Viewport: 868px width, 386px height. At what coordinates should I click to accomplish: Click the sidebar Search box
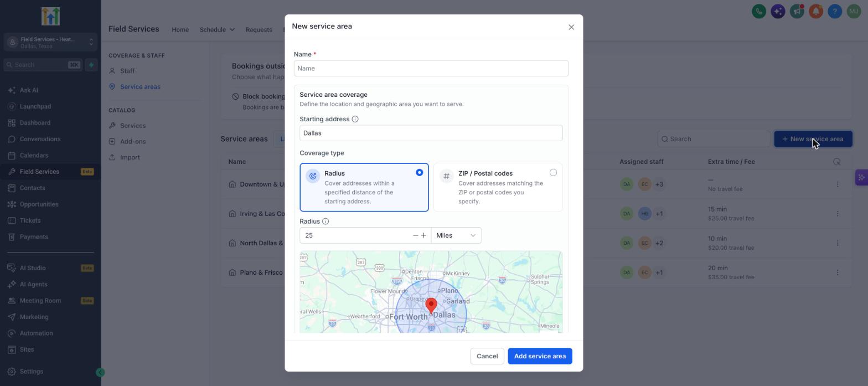(43, 65)
